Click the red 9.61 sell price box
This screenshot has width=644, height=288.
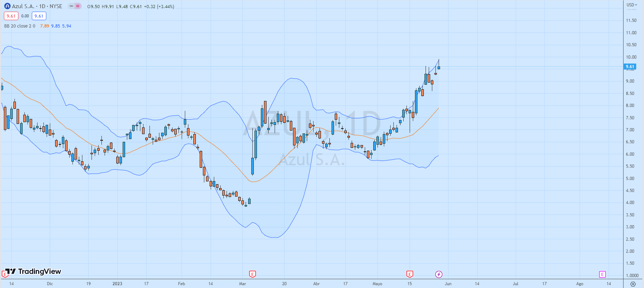pos(11,16)
